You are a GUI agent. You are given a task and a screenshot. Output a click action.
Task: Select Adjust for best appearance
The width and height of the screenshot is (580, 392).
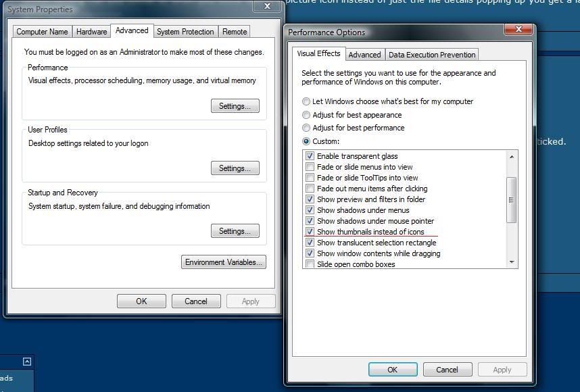click(x=306, y=115)
